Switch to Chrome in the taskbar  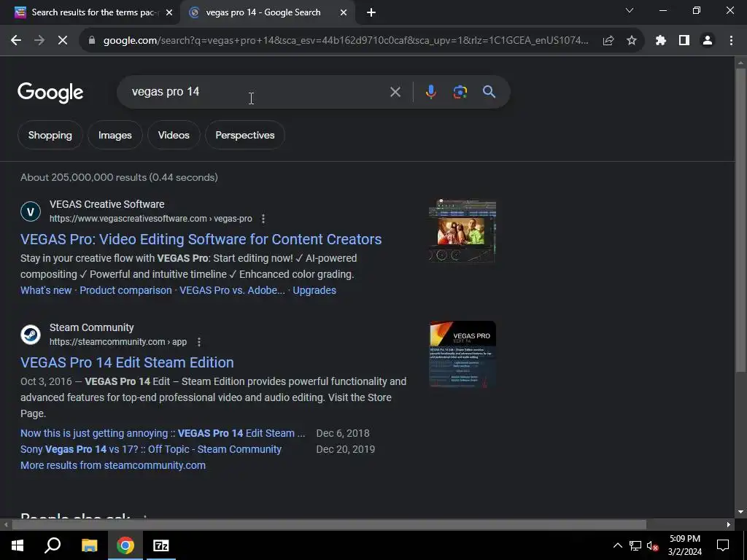[x=125, y=545]
